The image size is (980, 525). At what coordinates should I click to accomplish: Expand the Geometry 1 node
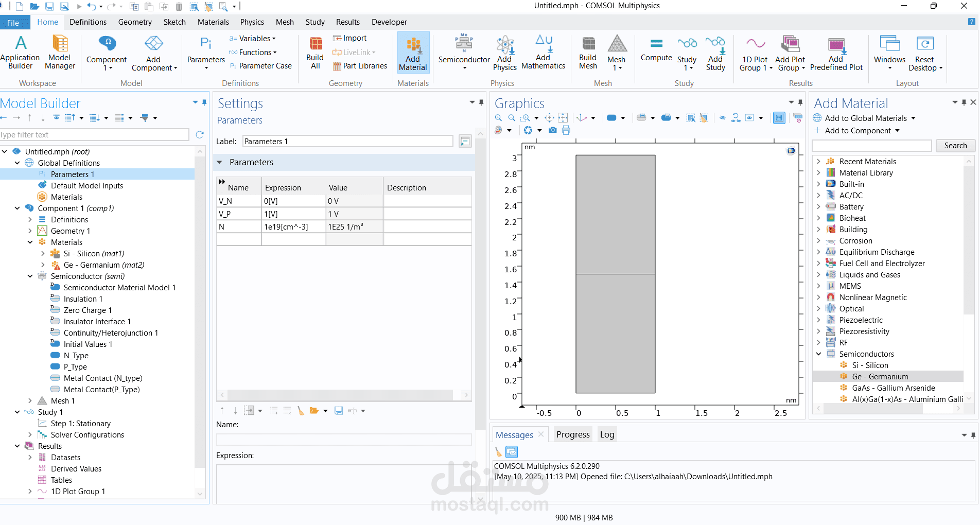click(30, 231)
